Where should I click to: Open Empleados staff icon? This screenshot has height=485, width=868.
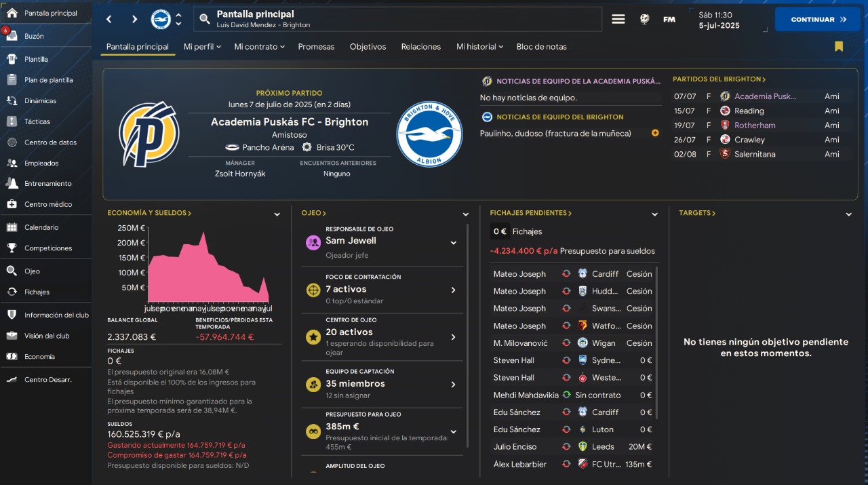pos(12,163)
